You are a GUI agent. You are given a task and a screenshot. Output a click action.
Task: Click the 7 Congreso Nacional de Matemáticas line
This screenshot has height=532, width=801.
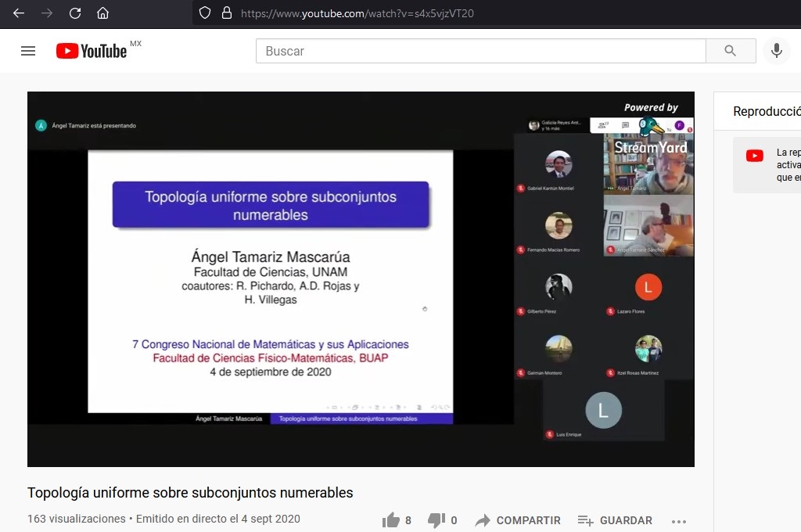pyautogui.click(x=271, y=344)
